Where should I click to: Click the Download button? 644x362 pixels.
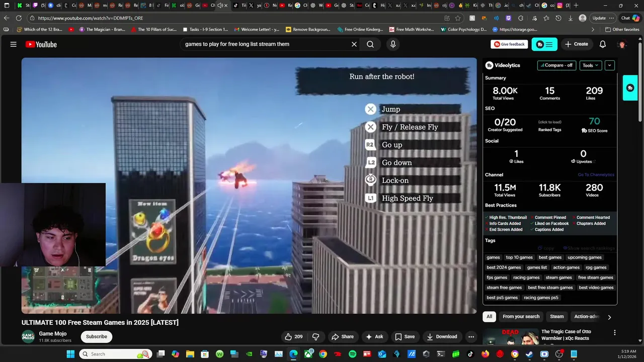(x=442, y=336)
